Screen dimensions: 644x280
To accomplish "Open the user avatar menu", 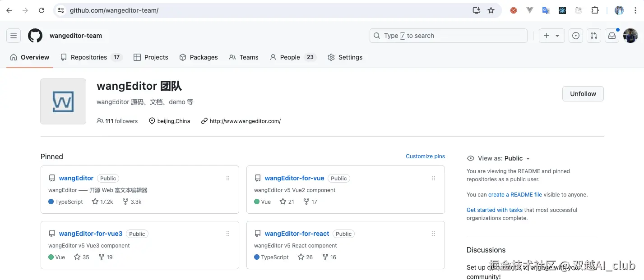I will pos(630,36).
